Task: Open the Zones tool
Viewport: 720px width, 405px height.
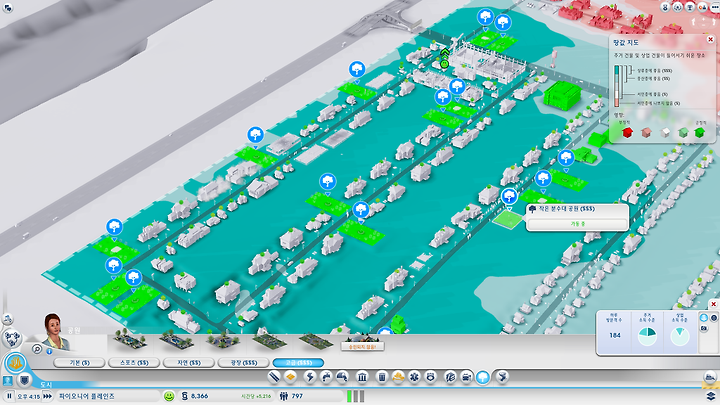Action: [291, 377]
